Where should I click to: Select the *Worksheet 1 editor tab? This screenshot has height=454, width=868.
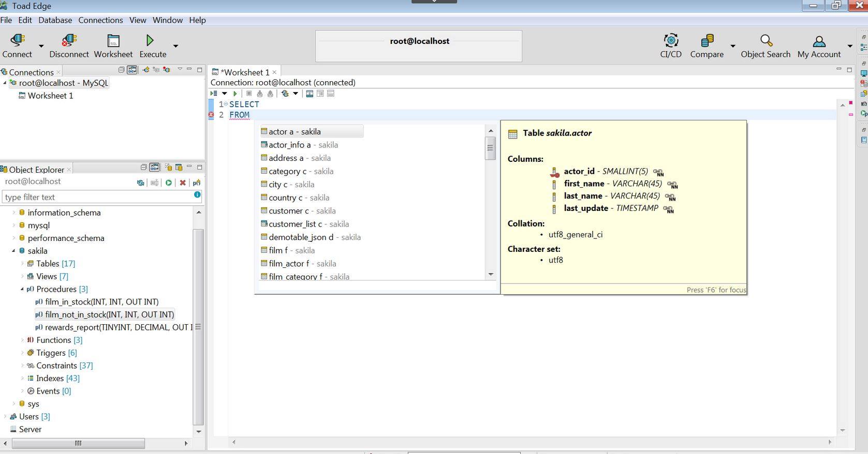[x=244, y=72]
